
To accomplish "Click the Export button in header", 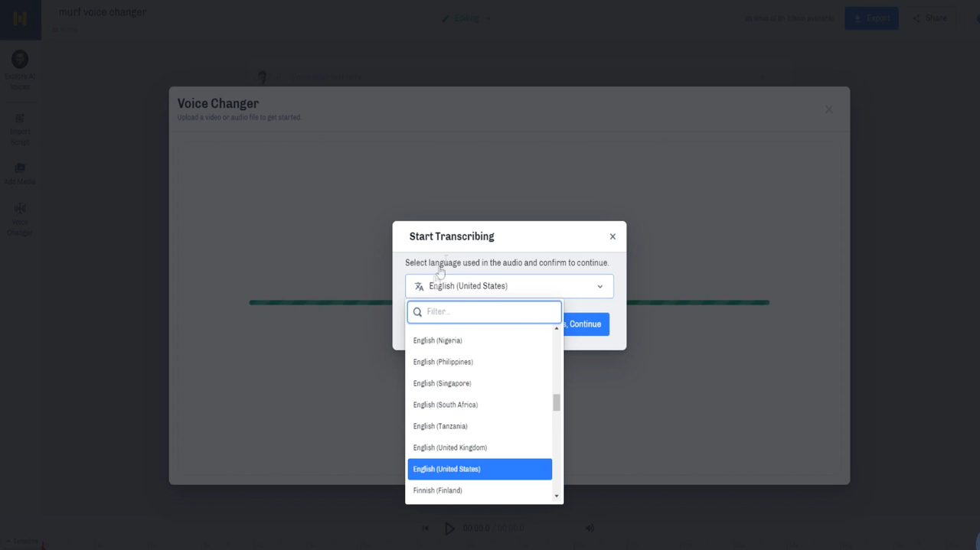I will (x=871, y=18).
